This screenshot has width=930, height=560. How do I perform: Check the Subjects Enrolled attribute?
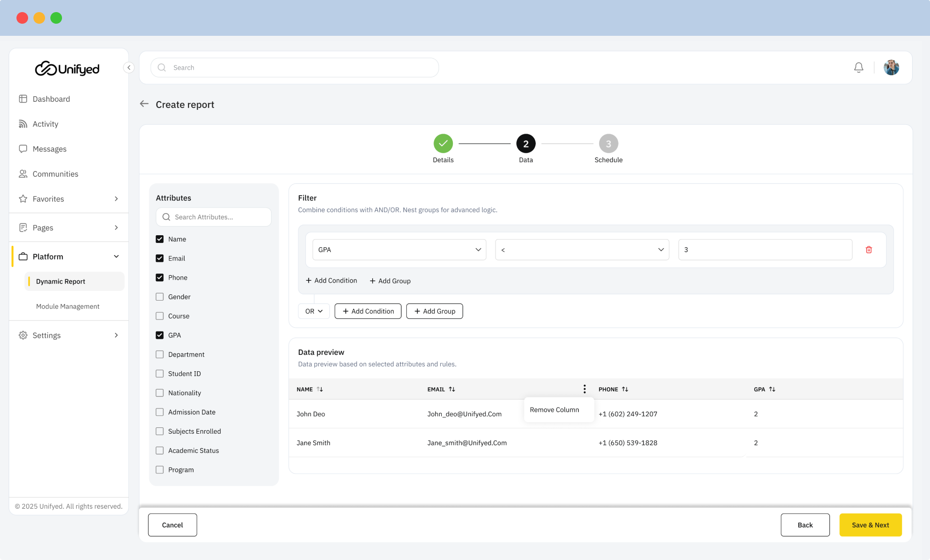(x=160, y=431)
